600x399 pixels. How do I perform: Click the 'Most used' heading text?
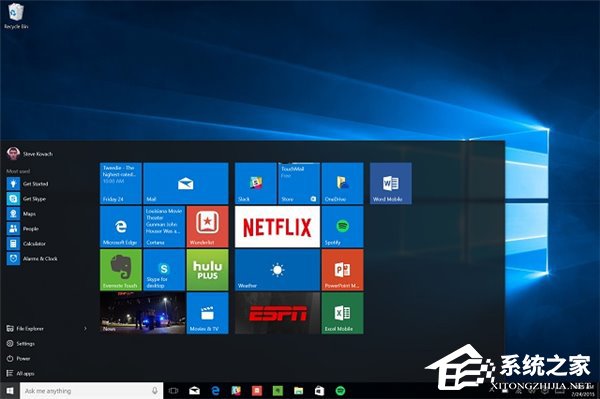pyautogui.click(x=18, y=171)
